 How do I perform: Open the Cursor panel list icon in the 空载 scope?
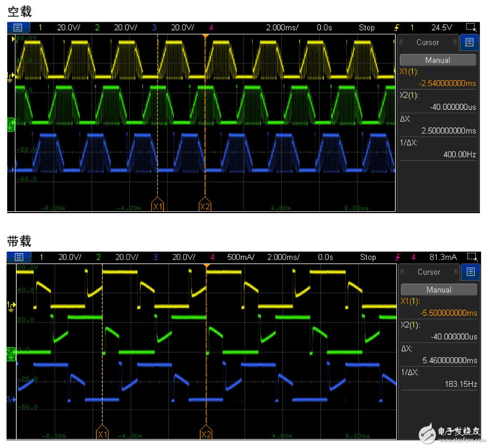pos(469,42)
